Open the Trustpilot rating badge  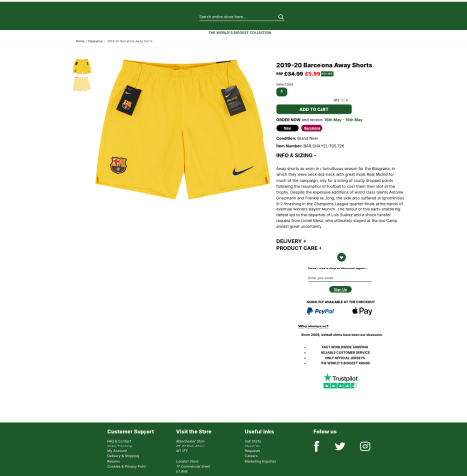tap(340, 382)
